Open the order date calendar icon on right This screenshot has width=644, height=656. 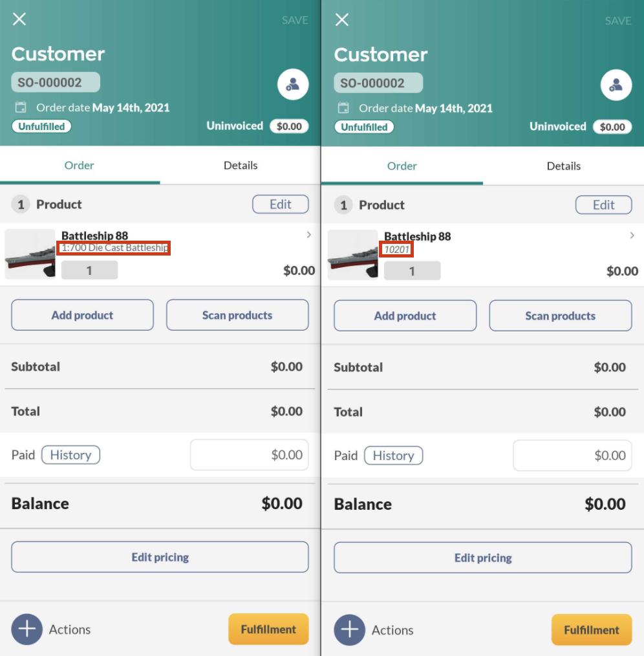point(344,108)
